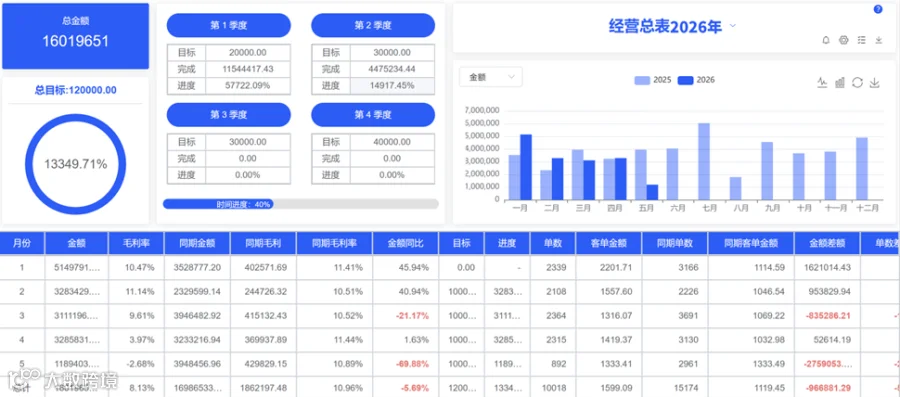Select the 第 4 季度 button
Image resolution: width=900 pixels, height=397 pixels.
point(373,114)
